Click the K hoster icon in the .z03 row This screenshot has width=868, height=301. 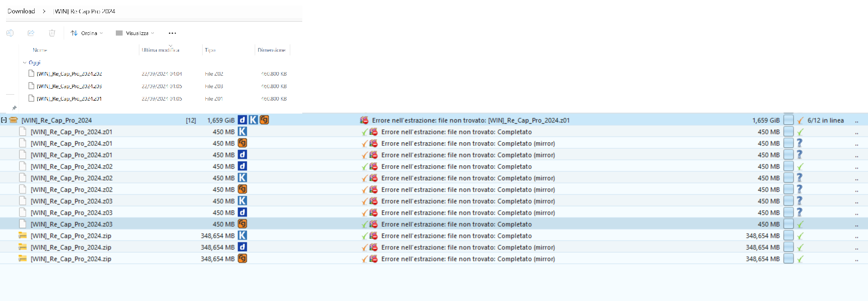pyautogui.click(x=242, y=201)
